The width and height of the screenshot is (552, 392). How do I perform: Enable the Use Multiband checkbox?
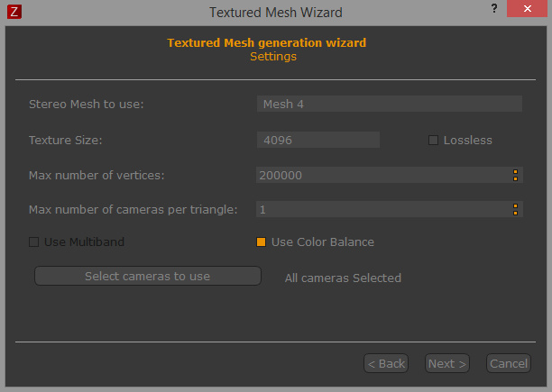point(33,242)
